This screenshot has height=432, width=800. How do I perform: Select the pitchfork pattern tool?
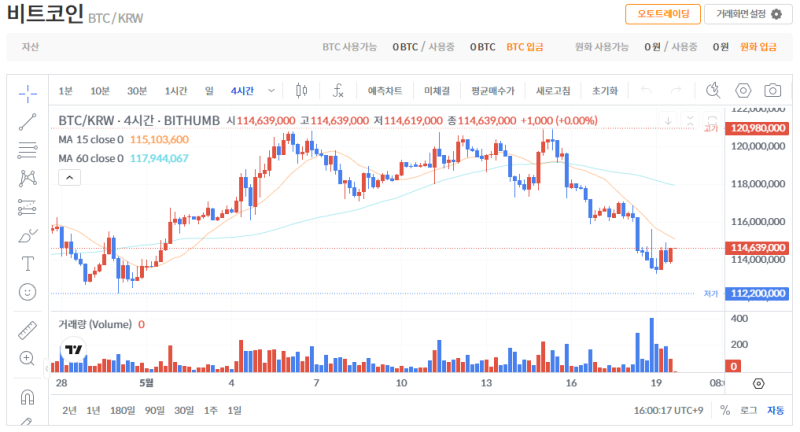(x=28, y=178)
